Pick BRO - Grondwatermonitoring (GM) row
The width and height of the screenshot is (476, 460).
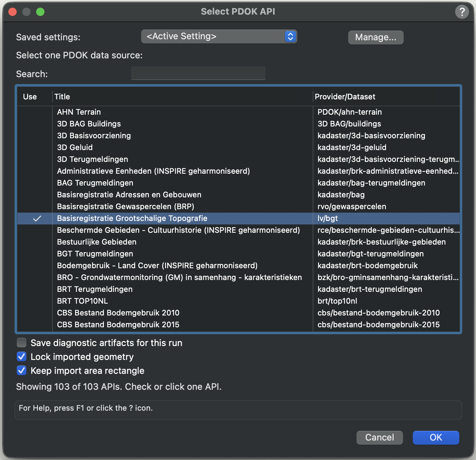tap(238, 277)
